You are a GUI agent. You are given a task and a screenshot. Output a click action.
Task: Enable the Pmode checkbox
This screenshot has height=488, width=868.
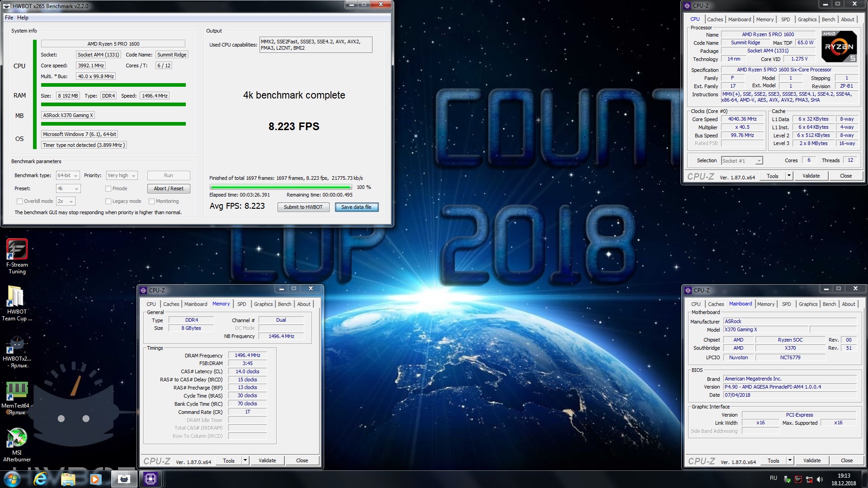[x=108, y=188]
